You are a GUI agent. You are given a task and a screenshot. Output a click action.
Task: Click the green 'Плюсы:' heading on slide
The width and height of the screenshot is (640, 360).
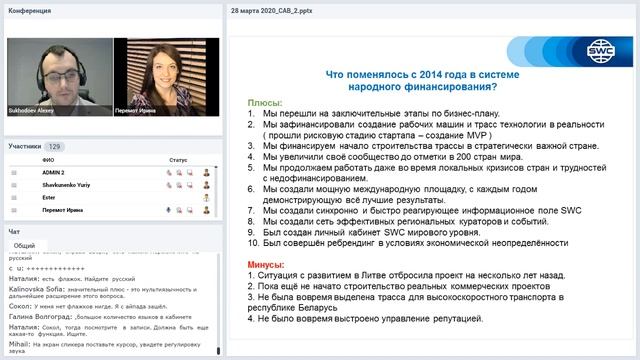(265, 103)
